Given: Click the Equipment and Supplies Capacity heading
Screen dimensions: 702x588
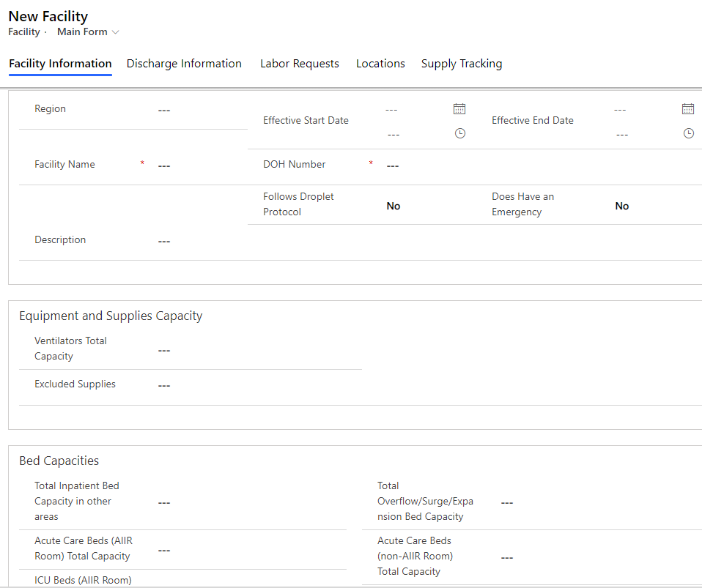Looking at the screenshot, I should pos(111,316).
